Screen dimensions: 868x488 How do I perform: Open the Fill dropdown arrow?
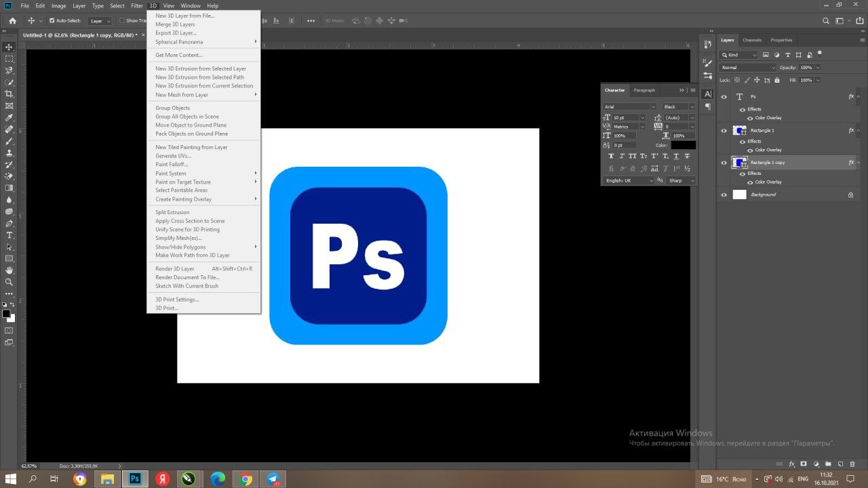(x=818, y=80)
